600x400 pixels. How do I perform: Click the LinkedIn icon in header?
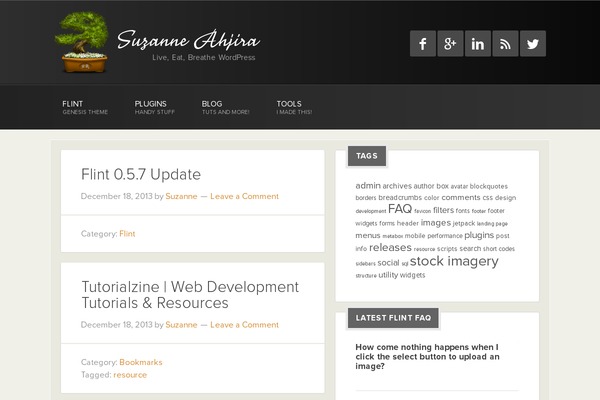click(x=478, y=44)
